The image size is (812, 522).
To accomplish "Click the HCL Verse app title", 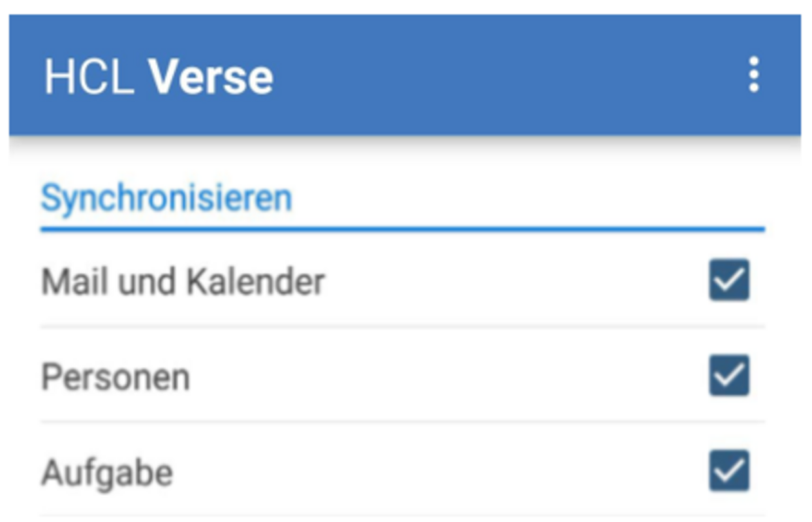I will coord(159,77).
